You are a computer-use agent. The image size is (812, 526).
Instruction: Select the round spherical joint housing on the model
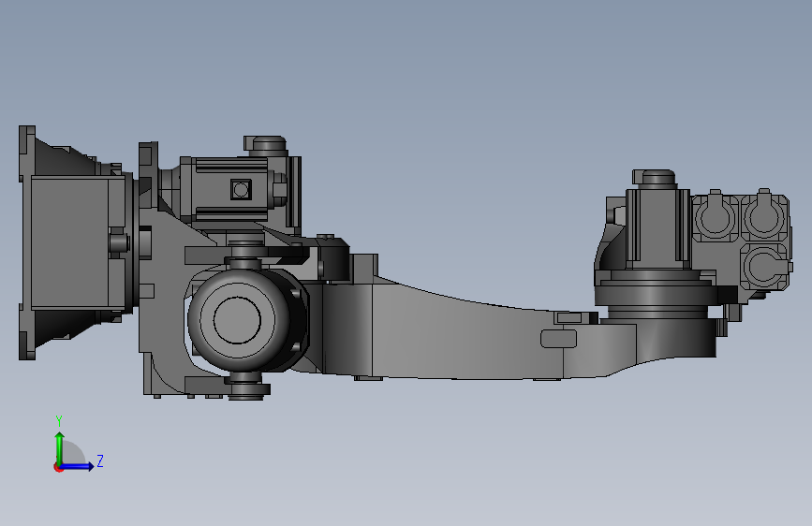tap(239, 320)
